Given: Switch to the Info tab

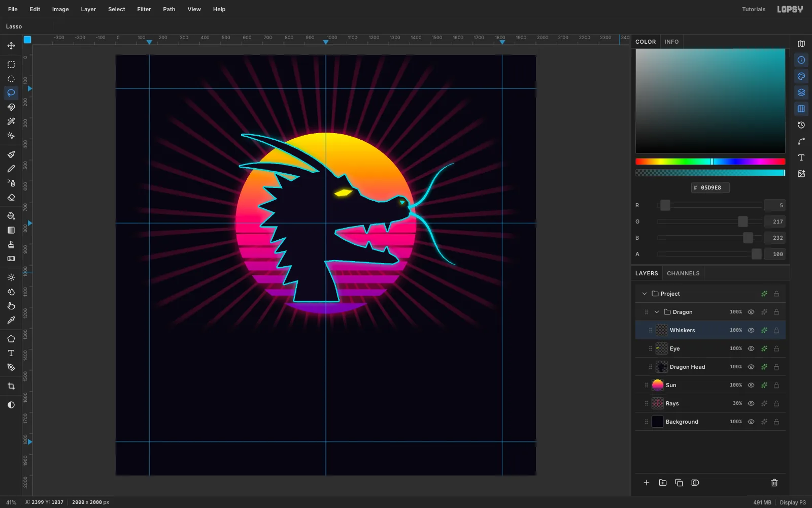Looking at the screenshot, I should [671, 42].
